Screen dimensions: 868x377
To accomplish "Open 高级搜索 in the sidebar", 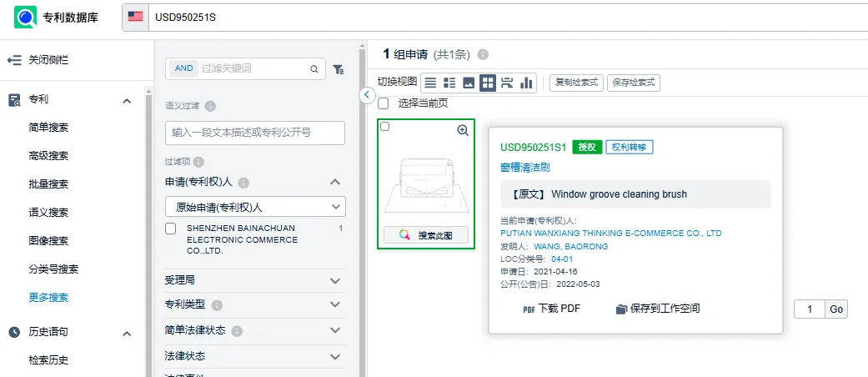I will tap(48, 156).
